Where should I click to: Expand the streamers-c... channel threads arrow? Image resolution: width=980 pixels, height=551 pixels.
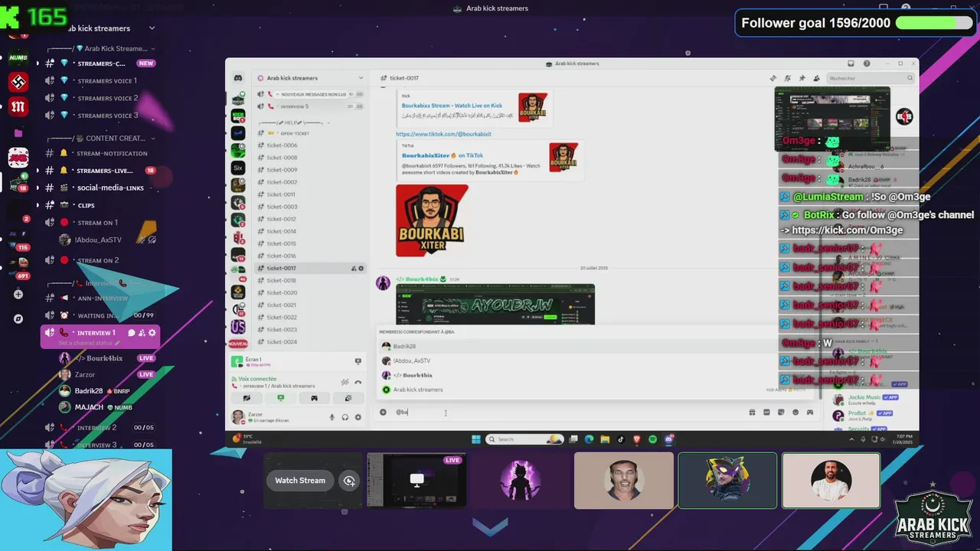(38, 64)
